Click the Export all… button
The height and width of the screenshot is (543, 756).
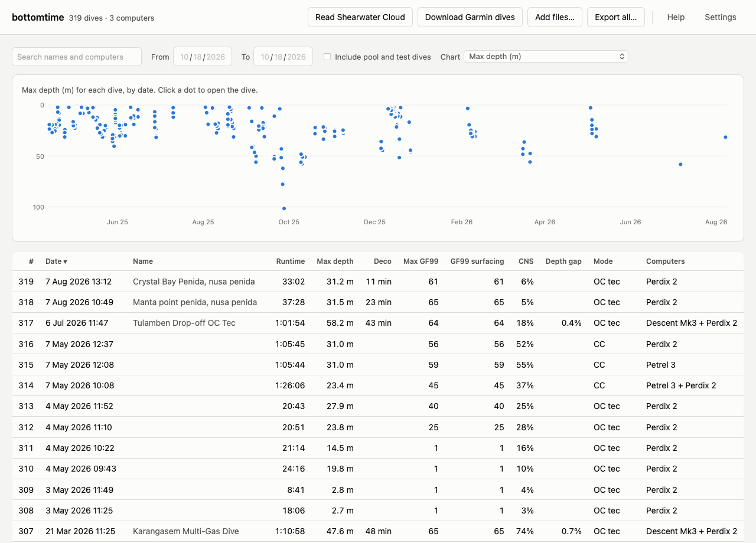[616, 17]
